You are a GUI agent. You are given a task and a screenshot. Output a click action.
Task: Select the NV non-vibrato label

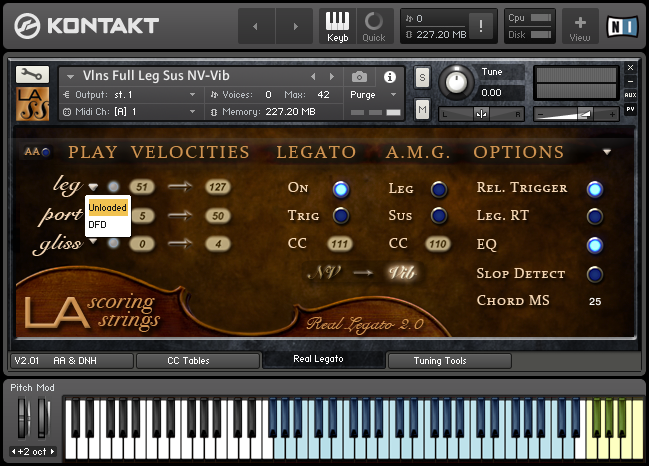pos(324,273)
